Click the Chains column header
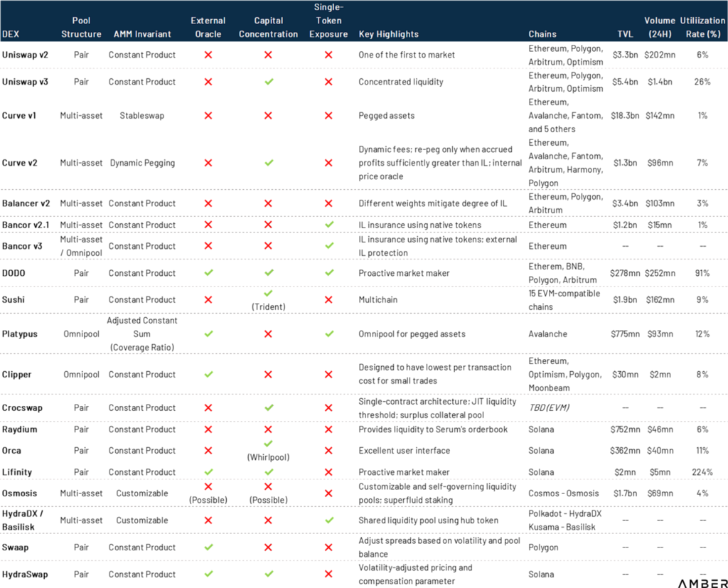The image size is (728, 588). pos(542,34)
